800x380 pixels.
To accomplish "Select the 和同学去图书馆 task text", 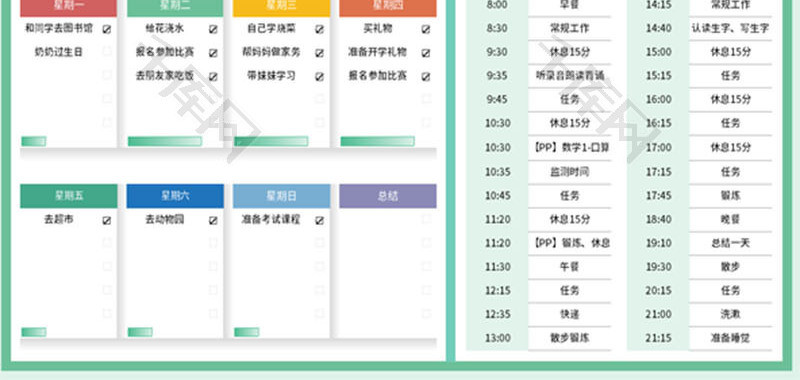I will point(59,29).
